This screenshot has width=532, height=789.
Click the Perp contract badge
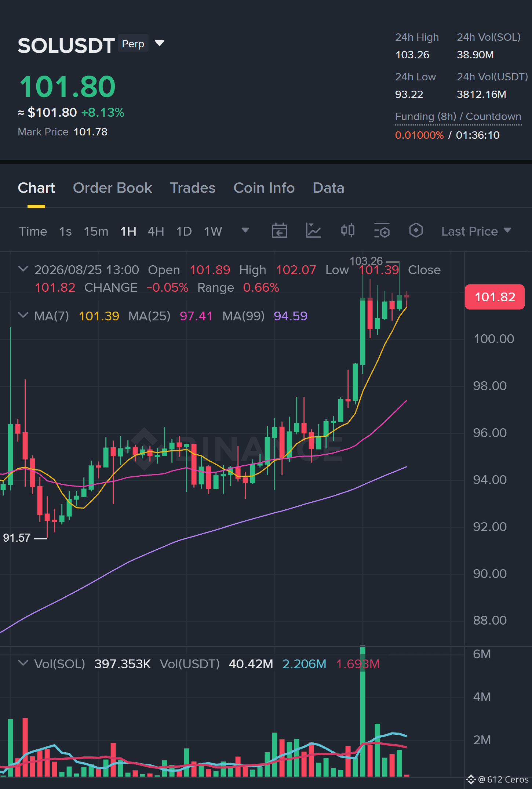133,44
